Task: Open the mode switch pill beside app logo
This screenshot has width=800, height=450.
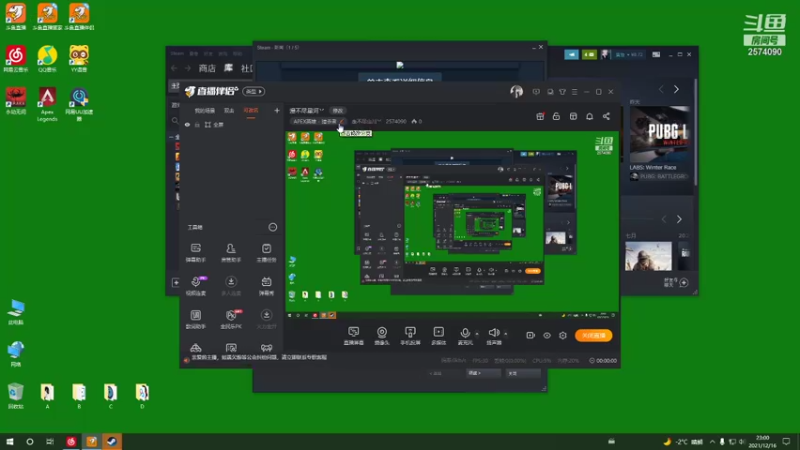Action: pyautogui.click(x=254, y=91)
